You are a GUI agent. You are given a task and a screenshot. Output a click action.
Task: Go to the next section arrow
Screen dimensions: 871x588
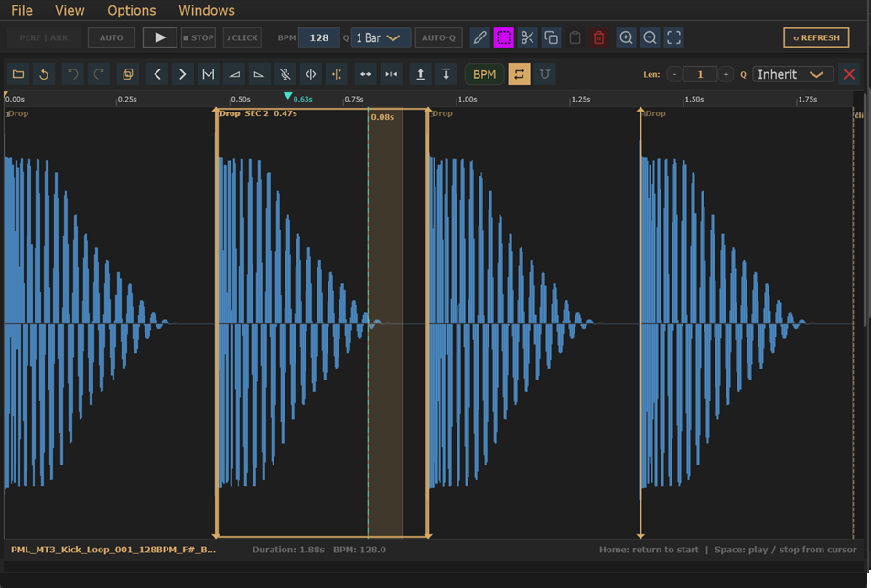click(x=183, y=74)
